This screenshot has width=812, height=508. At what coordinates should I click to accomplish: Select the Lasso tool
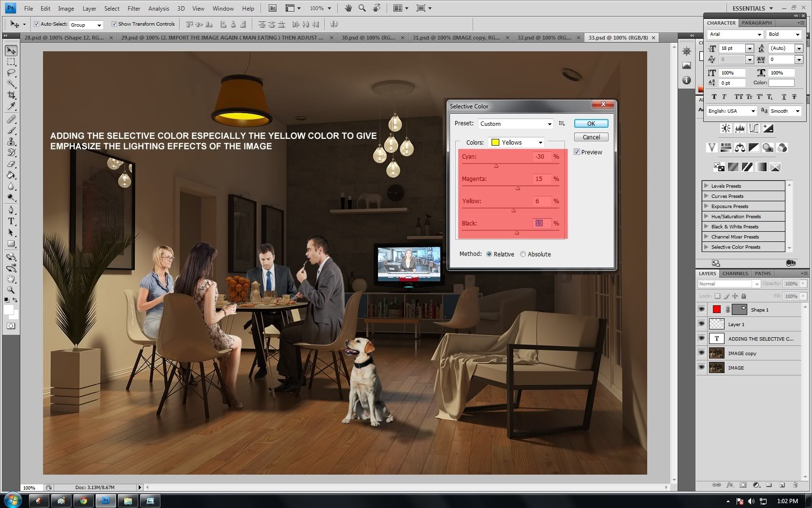point(11,73)
